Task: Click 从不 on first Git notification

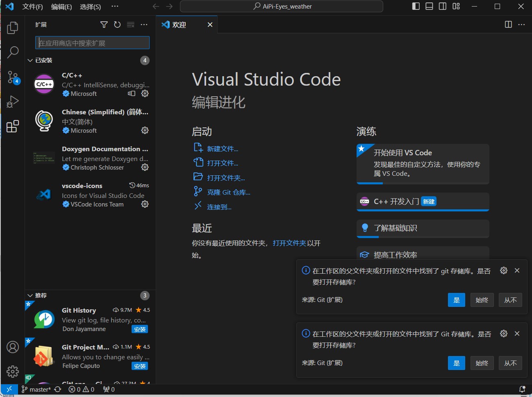Action: click(510, 300)
